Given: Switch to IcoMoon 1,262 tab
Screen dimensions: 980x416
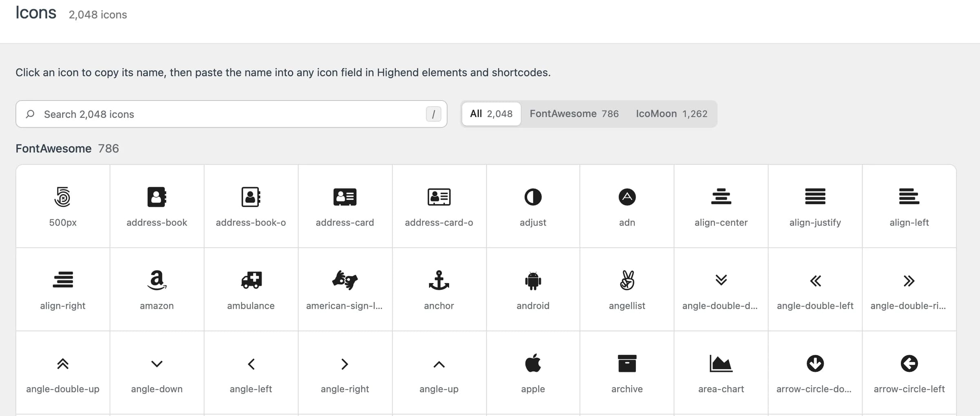Looking at the screenshot, I should (x=672, y=114).
